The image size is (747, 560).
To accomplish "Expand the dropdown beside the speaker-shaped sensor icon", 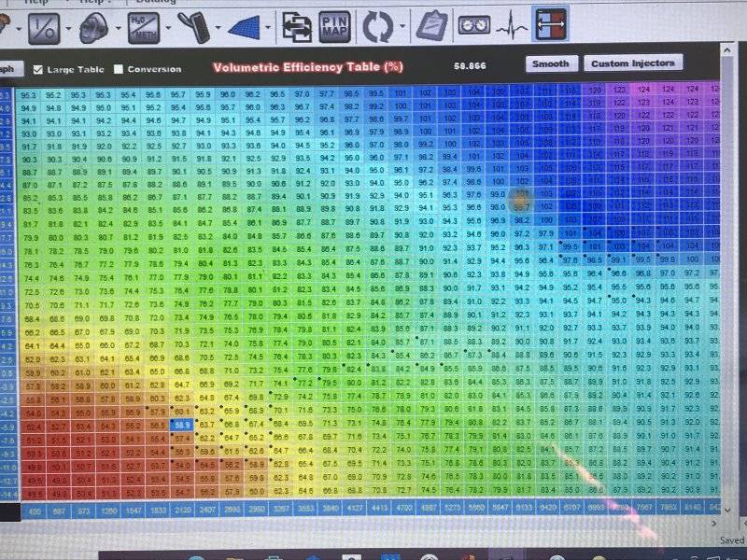I will (119, 28).
